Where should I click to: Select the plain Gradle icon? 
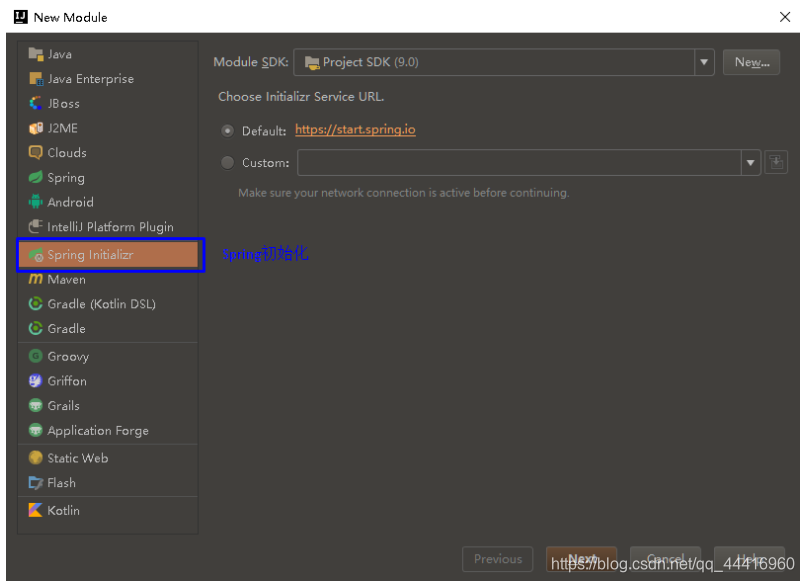coord(35,328)
